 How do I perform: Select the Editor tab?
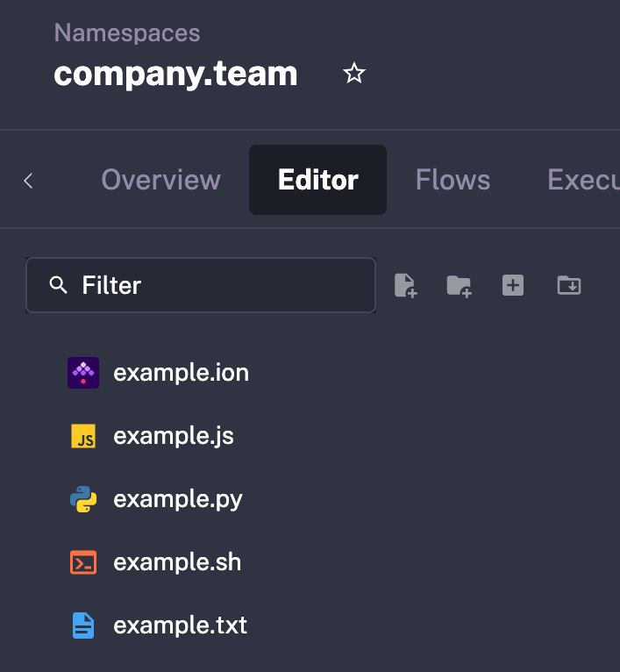point(317,180)
